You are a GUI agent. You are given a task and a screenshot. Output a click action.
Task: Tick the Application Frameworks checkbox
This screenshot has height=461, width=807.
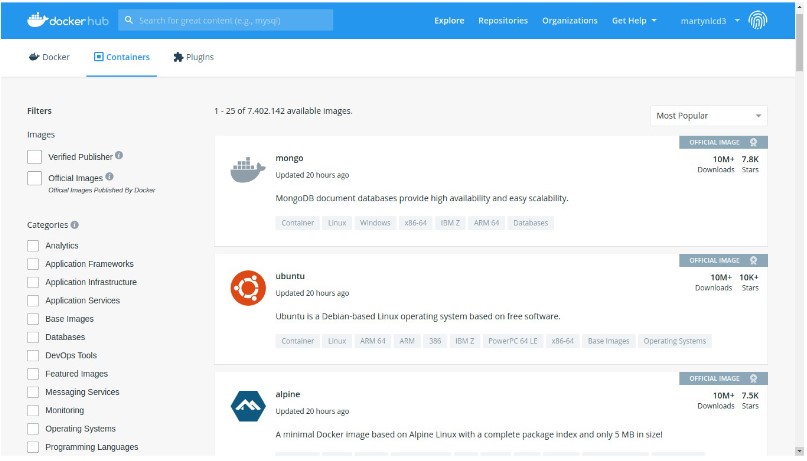point(33,264)
